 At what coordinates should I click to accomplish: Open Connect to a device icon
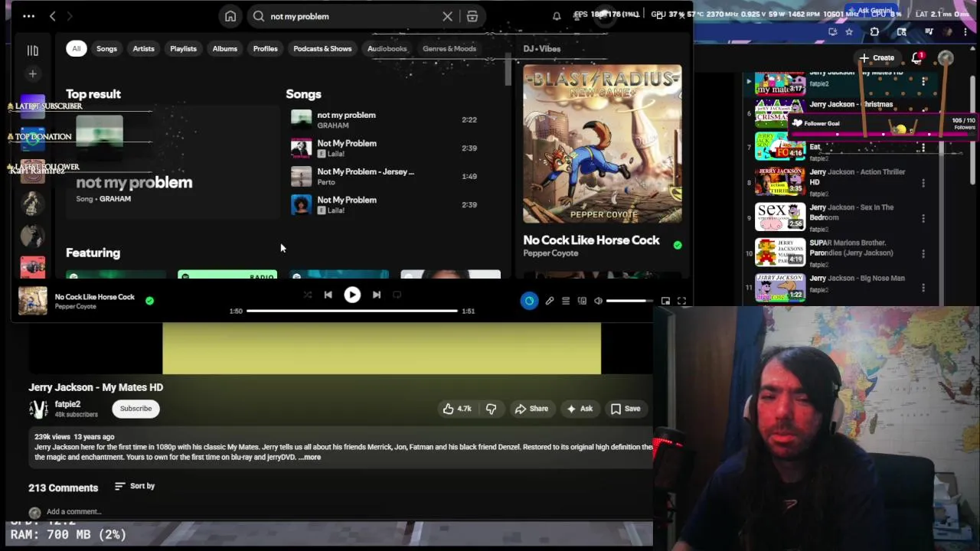582,301
